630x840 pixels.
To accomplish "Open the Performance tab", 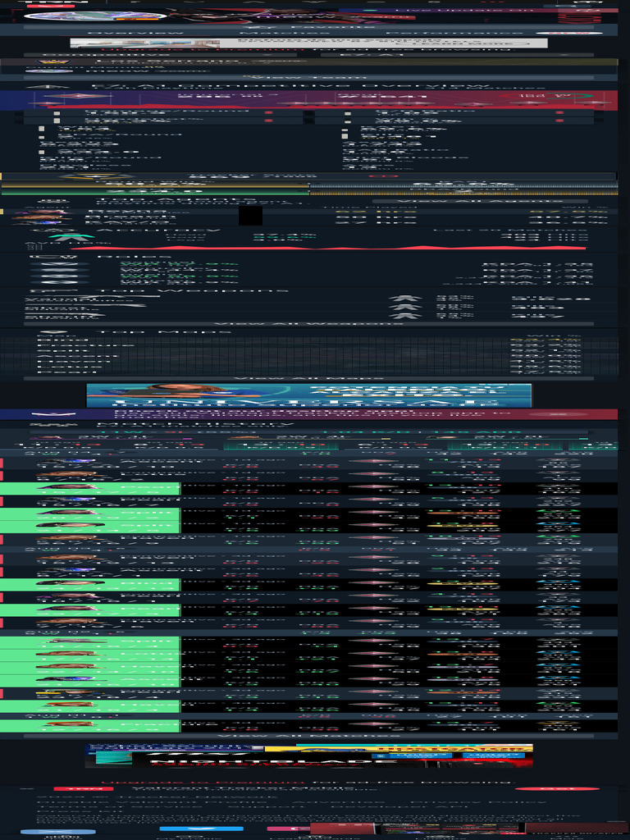I will click(x=454, y=33).
